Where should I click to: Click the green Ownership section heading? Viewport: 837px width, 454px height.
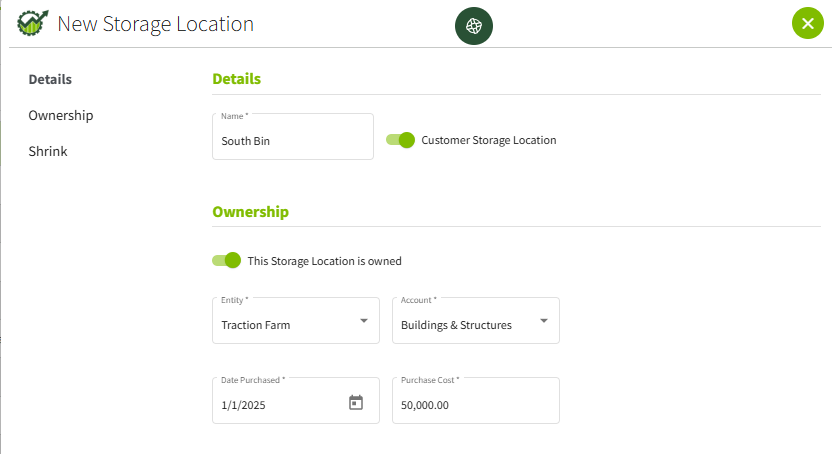pyautogui.click(x=250, y=212)
